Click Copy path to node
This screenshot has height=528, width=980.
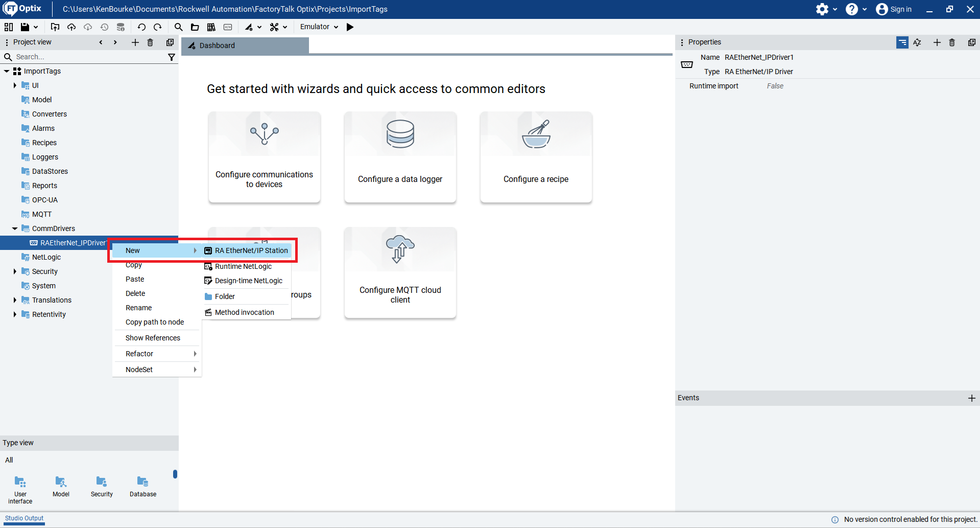[x=157, y=322]
